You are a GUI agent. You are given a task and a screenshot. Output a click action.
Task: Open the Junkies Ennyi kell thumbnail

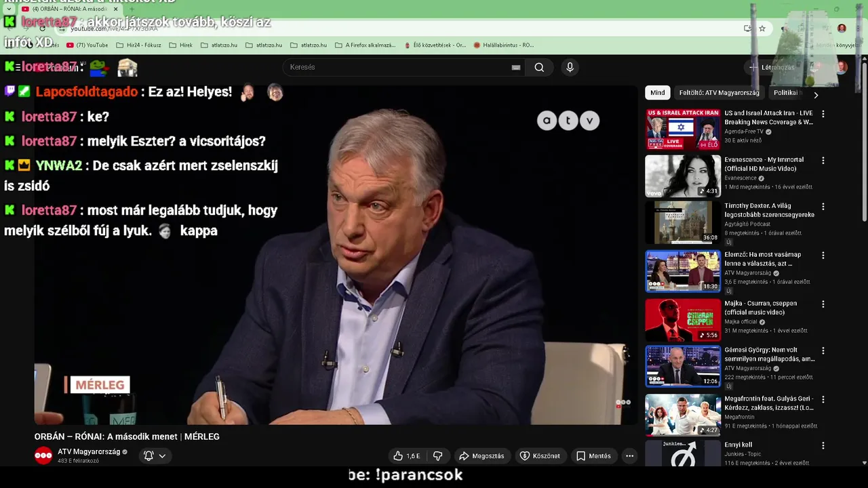683,453
